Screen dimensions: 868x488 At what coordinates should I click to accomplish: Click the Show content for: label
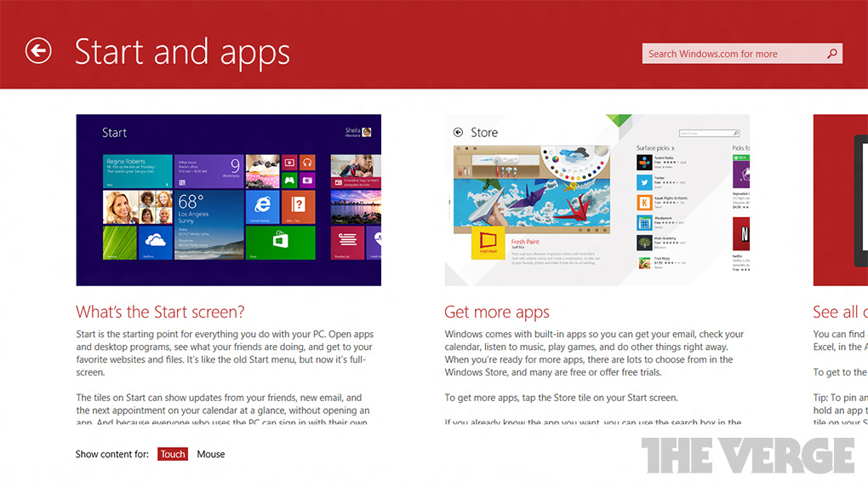[x=111, y=454]
